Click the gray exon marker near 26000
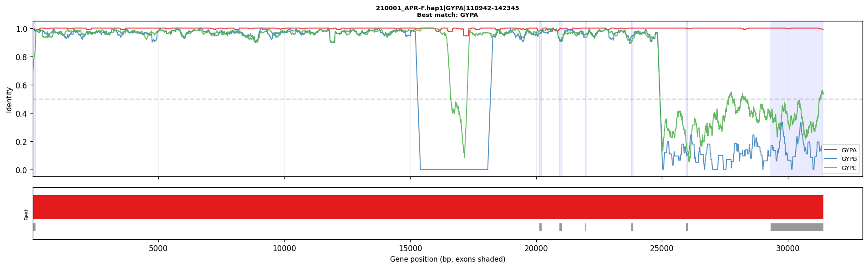 pyautogui.click(x=687, y=227)
